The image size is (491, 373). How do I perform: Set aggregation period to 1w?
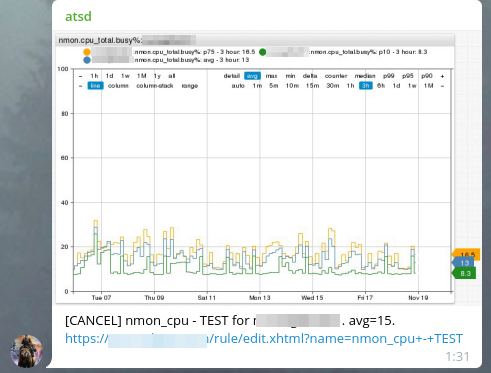tap(412, 86)
